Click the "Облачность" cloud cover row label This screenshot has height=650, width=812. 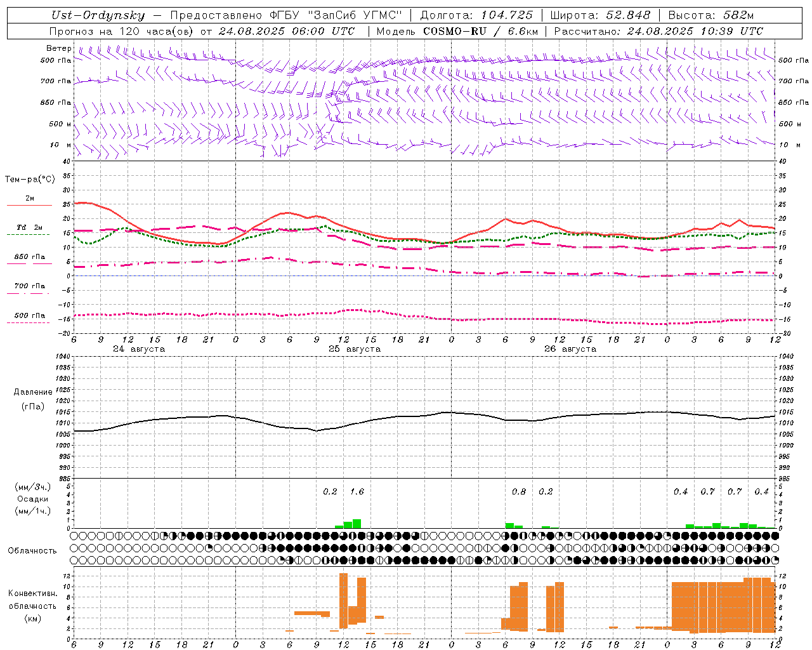(32, 550)
